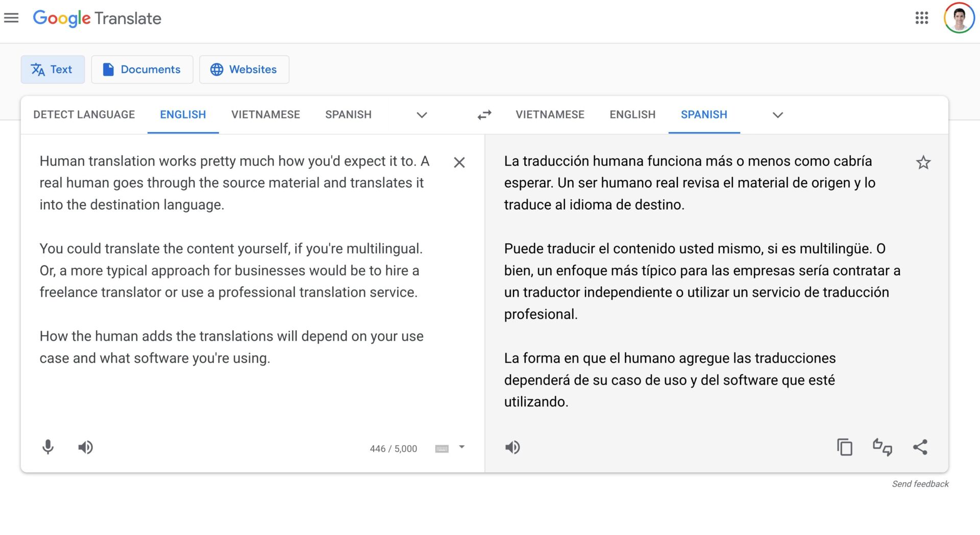Listen to the English source text

click(x=85, y=447)
